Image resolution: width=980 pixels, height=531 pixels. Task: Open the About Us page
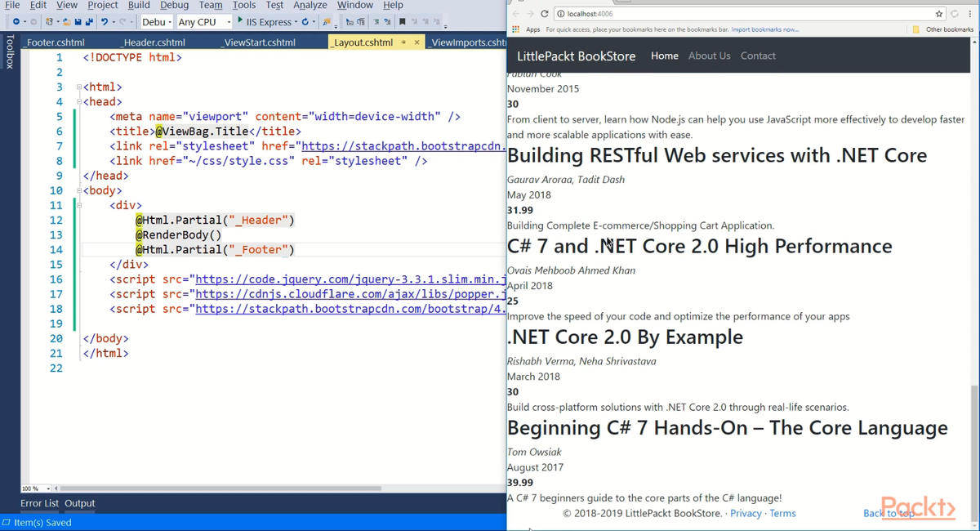click(x=709, y=56)
